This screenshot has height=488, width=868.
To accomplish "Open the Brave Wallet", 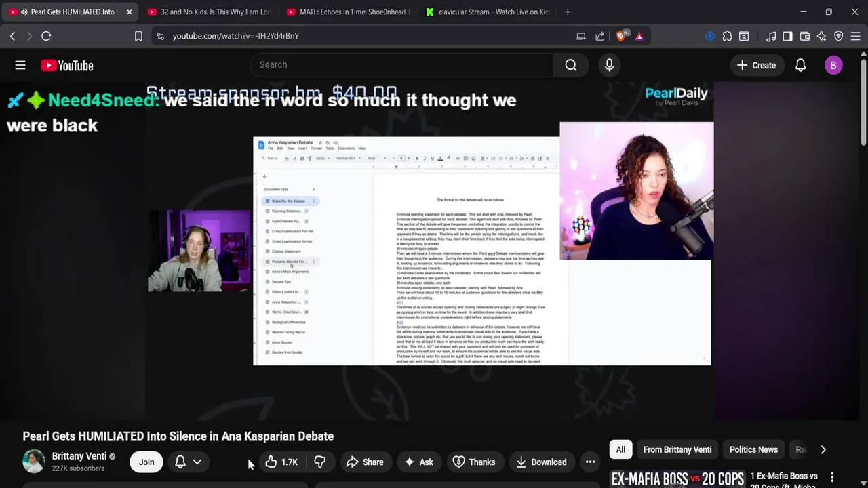I will point(805,36).
